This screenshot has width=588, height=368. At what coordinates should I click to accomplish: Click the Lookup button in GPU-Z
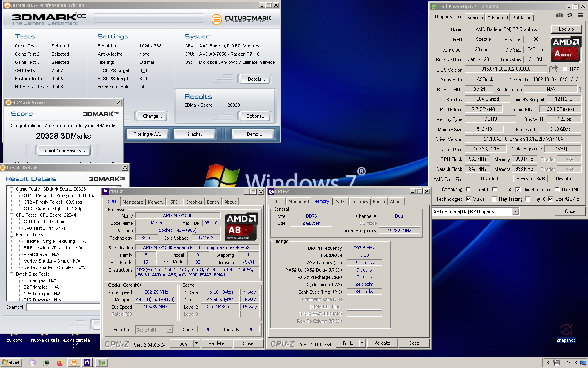pos(566,29)
